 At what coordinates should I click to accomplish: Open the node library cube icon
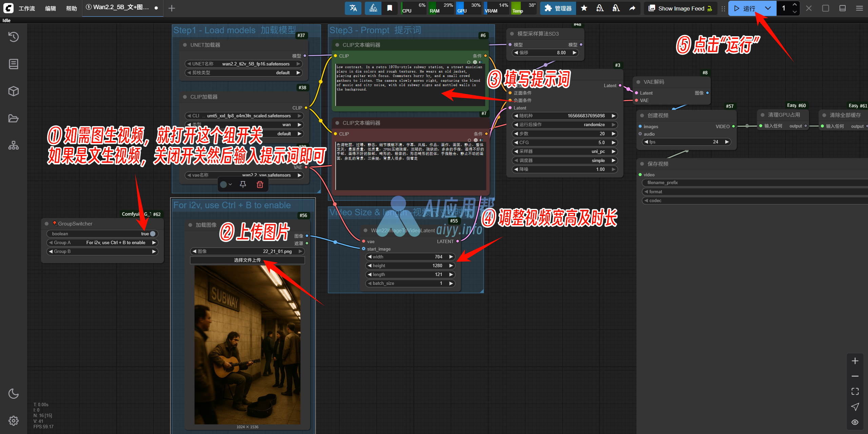[x=14, y=91]
